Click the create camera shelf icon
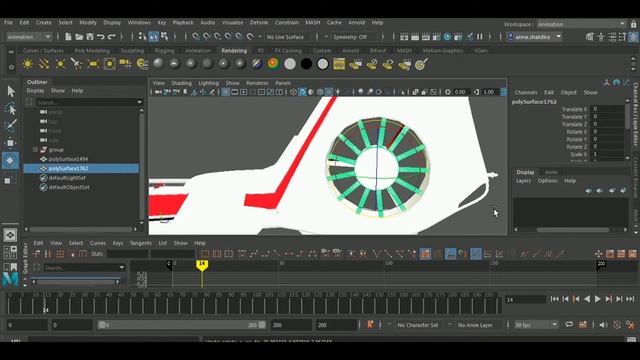640x360 pixels. pos(125,64)
